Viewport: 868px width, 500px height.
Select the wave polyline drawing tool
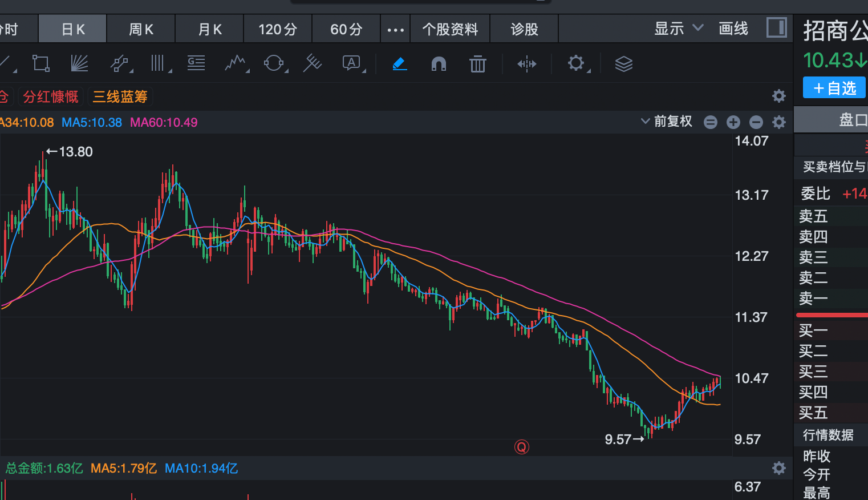pyautogui.click(x=235, y=63)
